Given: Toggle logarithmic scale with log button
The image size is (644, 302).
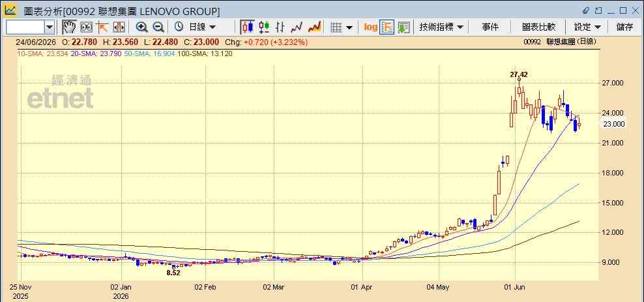Looking at the screenshot, I should pyautogui.click(x=370, y=27).
